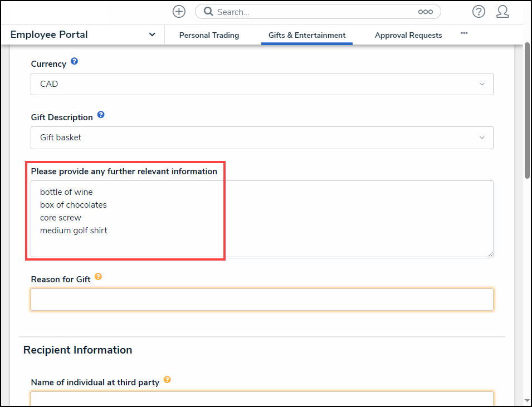Image resolution: width=532 pixels, height=407 pixels.
Task: Switch to Approval Requests tab
Action: point(408,35)
